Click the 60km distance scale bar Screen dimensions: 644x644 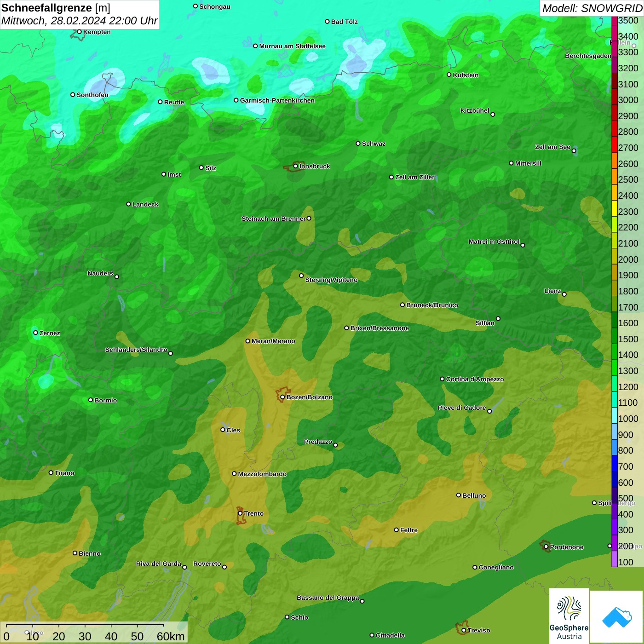point(85,626)
